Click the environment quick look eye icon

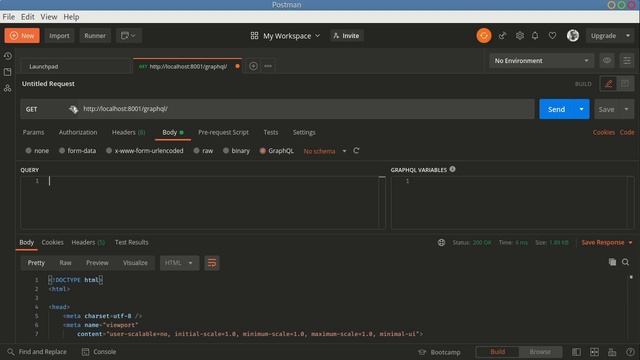607,61
